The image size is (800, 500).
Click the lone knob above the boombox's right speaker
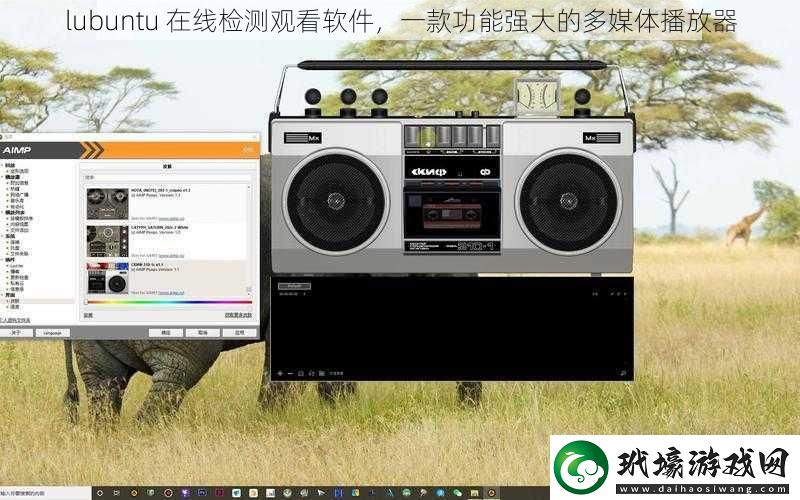tap(582, 96)
